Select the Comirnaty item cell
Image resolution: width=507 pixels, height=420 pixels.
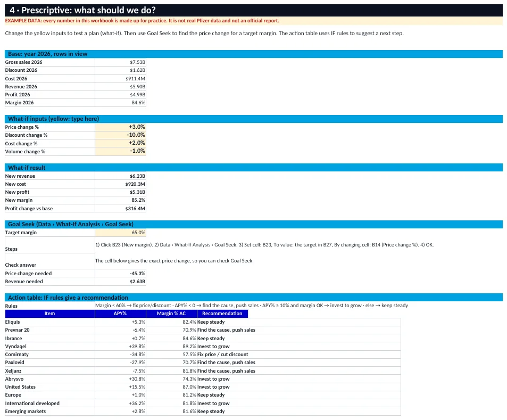tap(50, 355)
